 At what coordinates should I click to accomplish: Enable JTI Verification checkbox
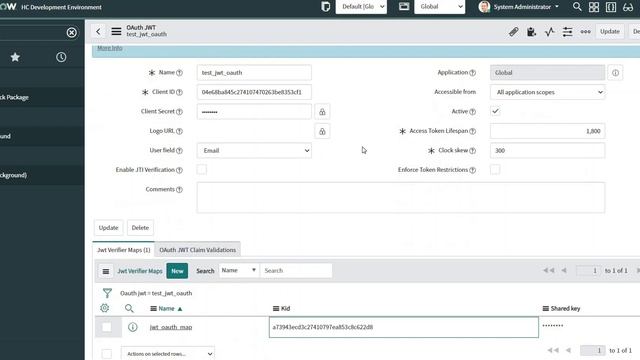click(x=202, y=169)
